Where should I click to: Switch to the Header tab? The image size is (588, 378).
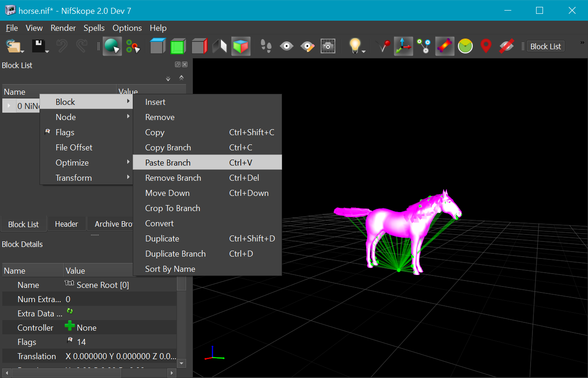[x=67, y=224]
